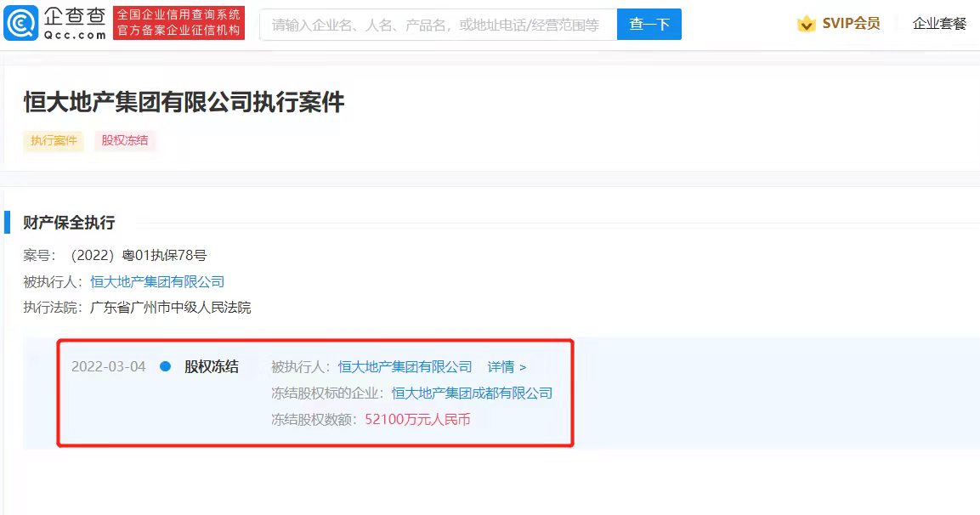This screenshot has width=980, height=515.
Task: Click 被执行人 company link in the freeze record
Action: click(405, 367)
